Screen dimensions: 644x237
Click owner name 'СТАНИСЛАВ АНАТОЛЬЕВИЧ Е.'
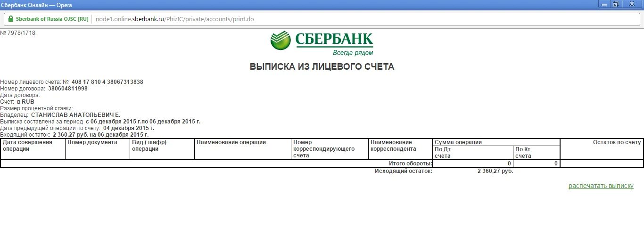tap(76, 115)
